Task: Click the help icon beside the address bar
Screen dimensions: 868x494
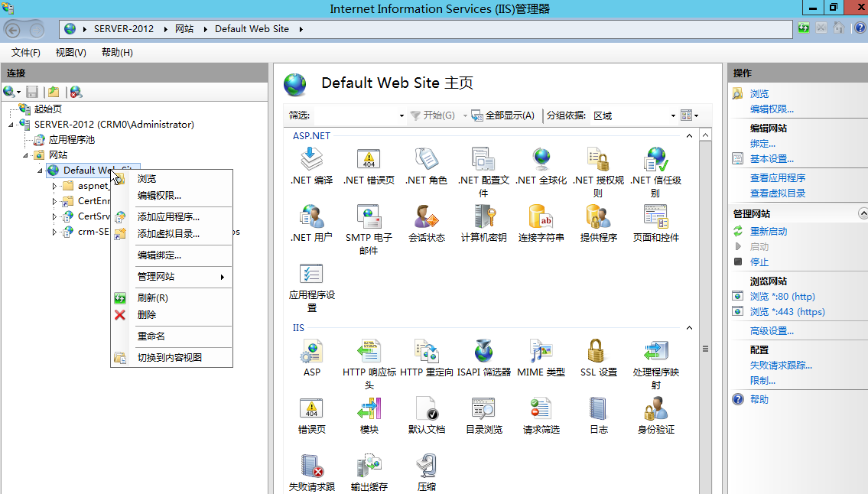Action: click(860, 28)
